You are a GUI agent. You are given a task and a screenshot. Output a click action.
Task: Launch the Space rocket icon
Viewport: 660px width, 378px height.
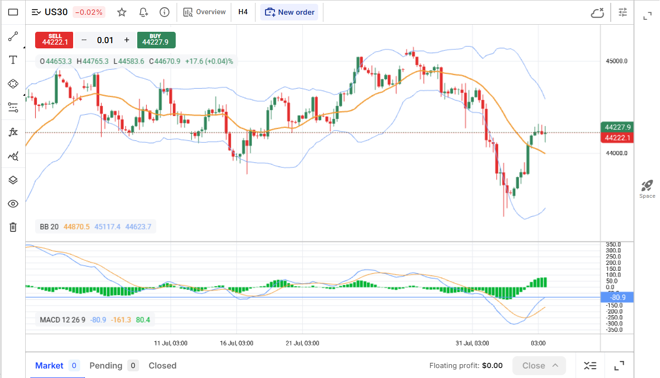point(647,189)
